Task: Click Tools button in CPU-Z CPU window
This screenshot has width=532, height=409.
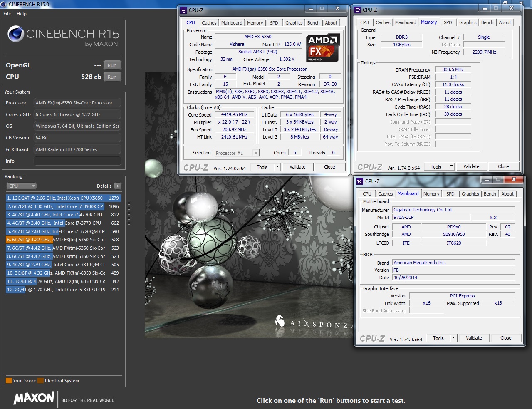Action: tap(262, 167)
